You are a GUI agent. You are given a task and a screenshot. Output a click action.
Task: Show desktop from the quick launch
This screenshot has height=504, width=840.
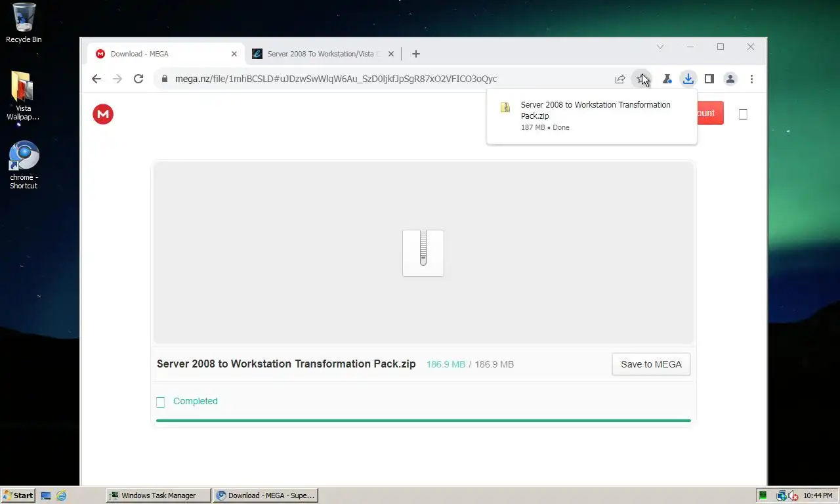(46, 495)
